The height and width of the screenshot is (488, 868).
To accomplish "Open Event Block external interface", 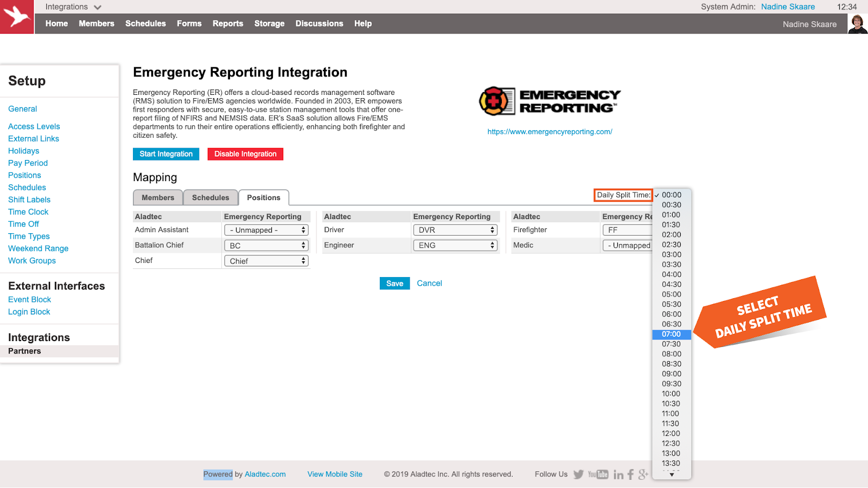I will (30, 300).
